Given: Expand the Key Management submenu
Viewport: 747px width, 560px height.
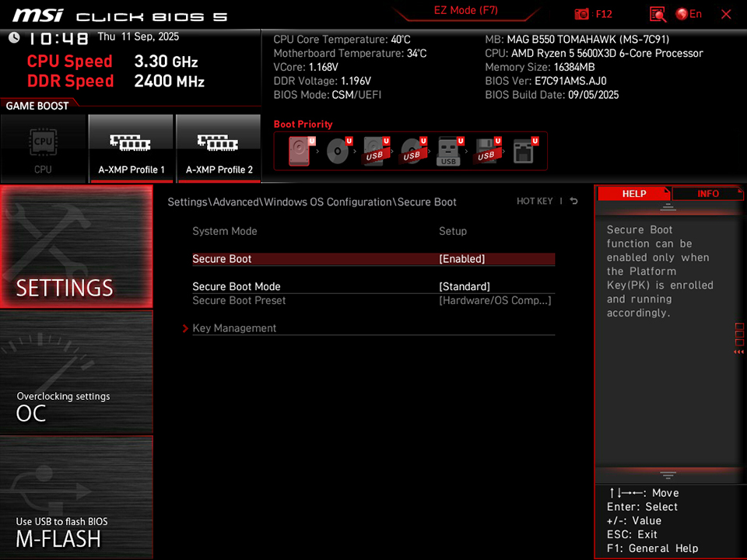Looking at the screenshot, I should click(x=234, y=327).
